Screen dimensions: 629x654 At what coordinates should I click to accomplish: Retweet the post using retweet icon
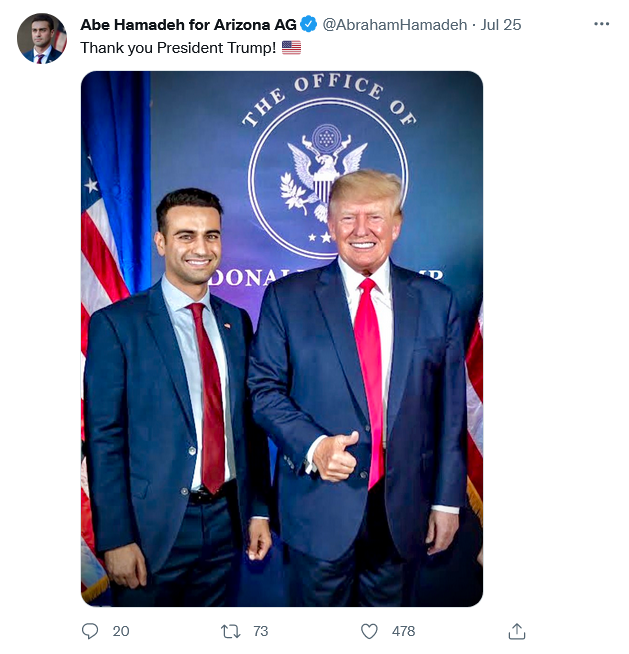tap(231, 631)
